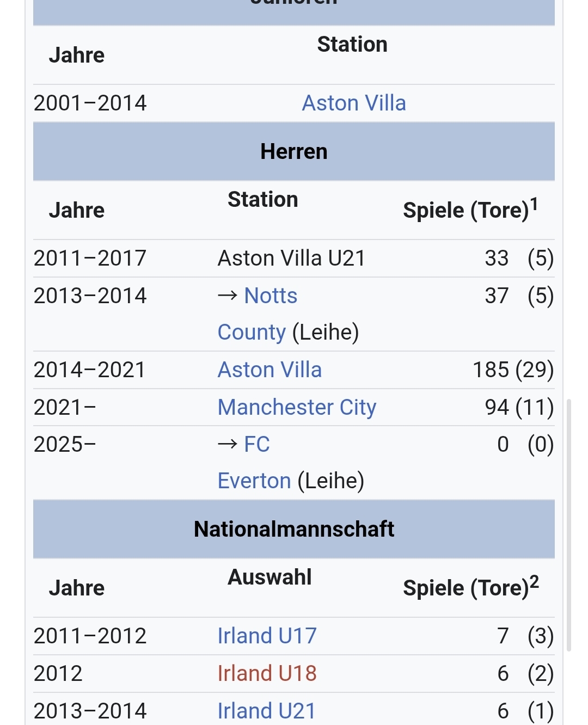Tap footnote 1 beside Herren Spiele (Tore)
Image resolution: width=588 pixels, height=725 pixels.
534,204
